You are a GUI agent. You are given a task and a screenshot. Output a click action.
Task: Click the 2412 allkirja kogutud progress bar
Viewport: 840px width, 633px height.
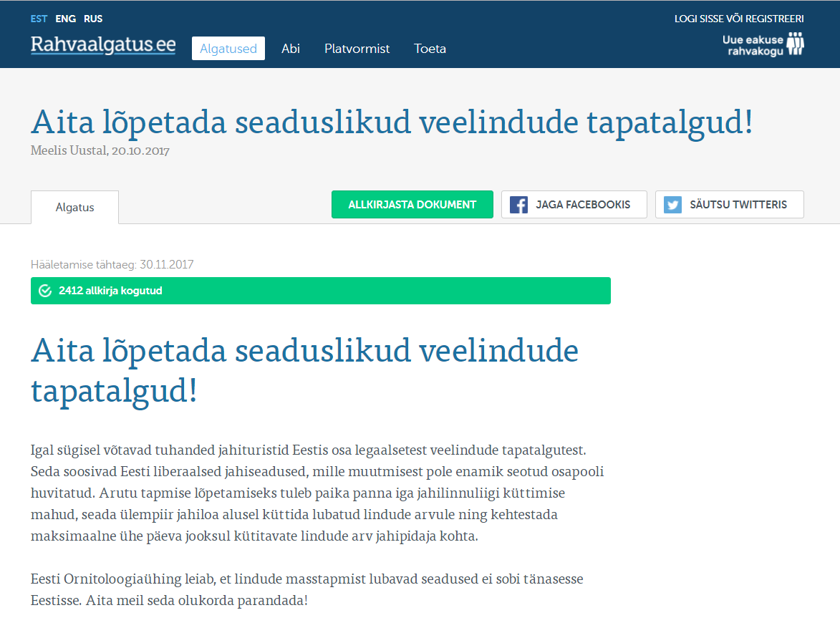coord(320,291)
